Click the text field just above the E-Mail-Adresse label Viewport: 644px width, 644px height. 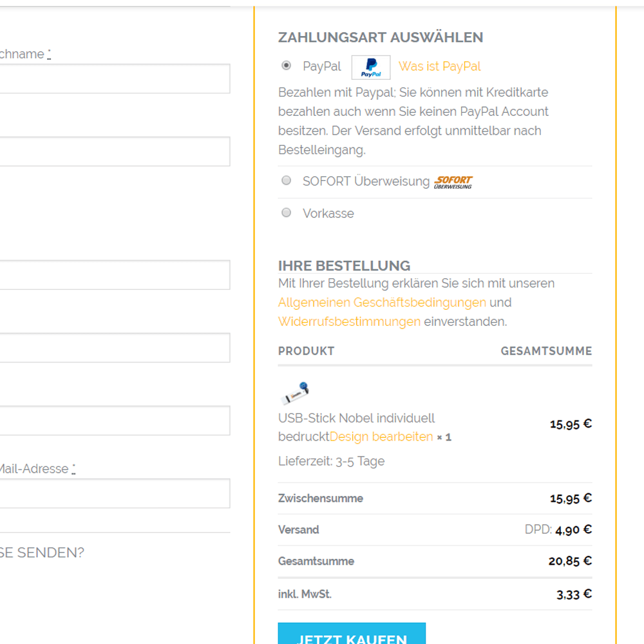pyautogui.click(x=115, y=421)
